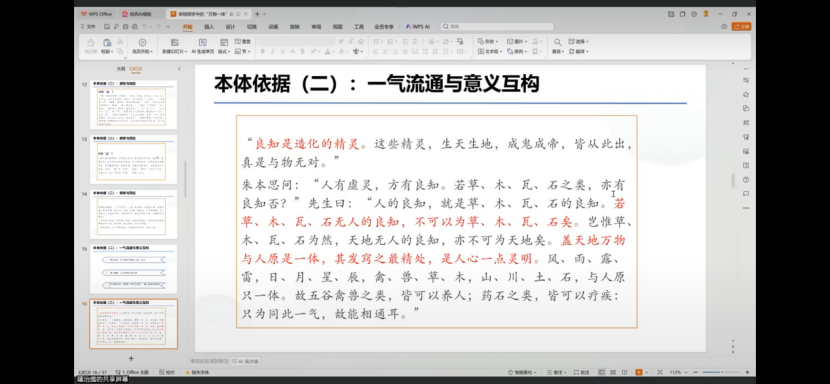Toggle text shadow S button
830x384 pixels.
click(x=302, y=51)
